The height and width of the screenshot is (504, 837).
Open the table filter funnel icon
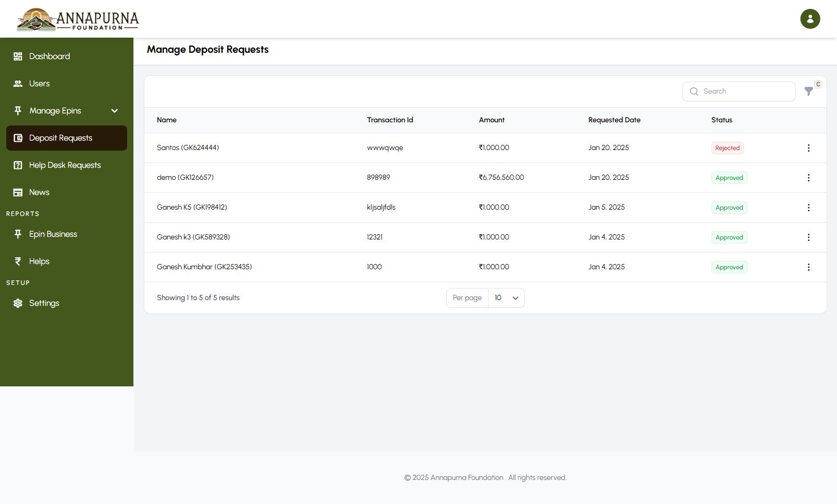click(809, 91)
